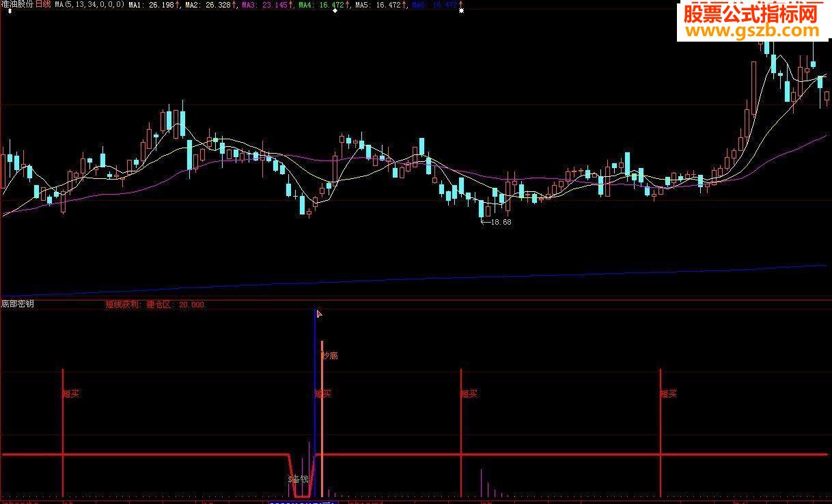Click the 短线获利 label in indicator panel

(x=122, y=305)
